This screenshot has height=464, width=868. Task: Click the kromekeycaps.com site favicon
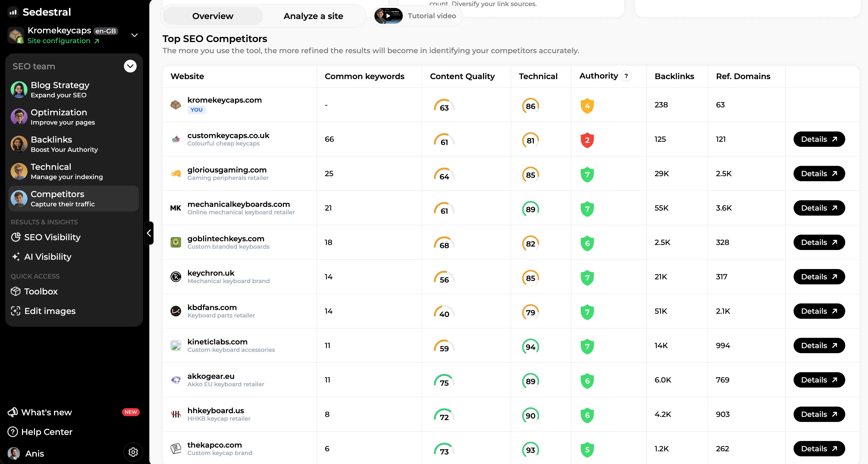coord(176,105)
